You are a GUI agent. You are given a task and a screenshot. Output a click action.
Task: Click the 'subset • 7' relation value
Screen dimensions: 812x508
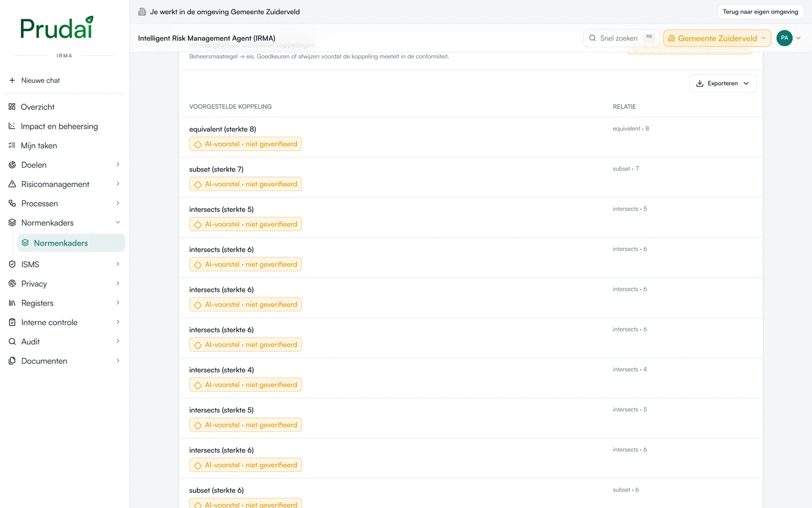[626, 169]
